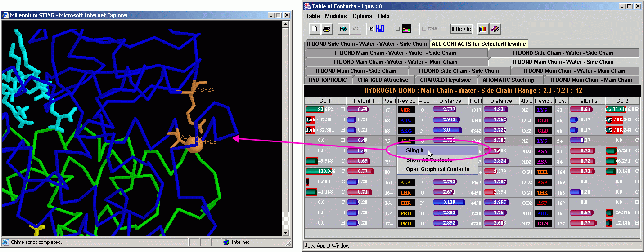Screen dimensions: 644x252
Task: Click the Internet zone globe icon
Action: click(226, 242)
